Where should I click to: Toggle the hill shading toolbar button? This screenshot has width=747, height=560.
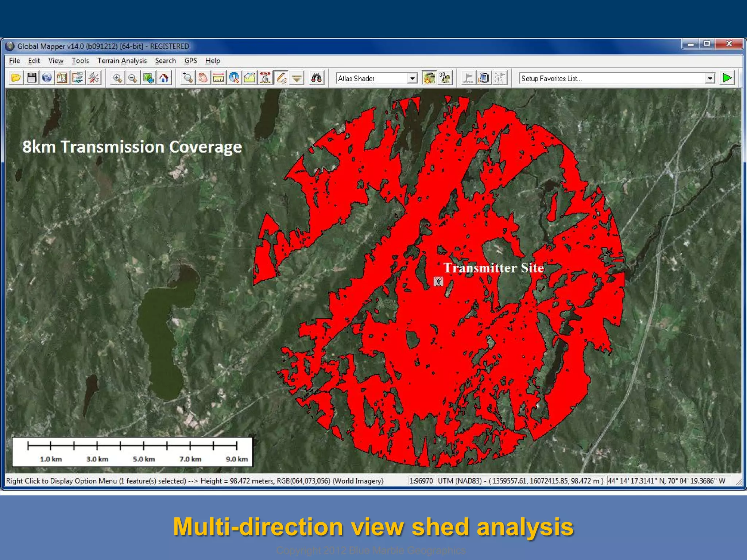coord(429,78)
